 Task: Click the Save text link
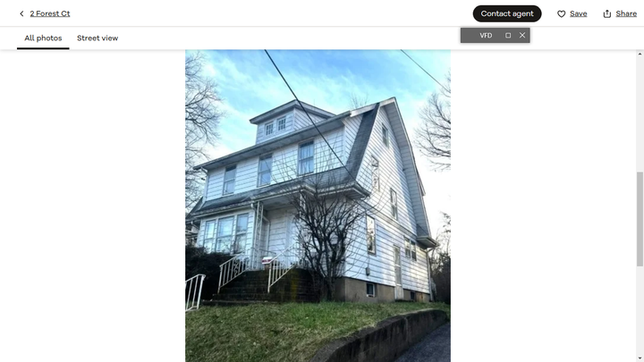click(579, 14)
